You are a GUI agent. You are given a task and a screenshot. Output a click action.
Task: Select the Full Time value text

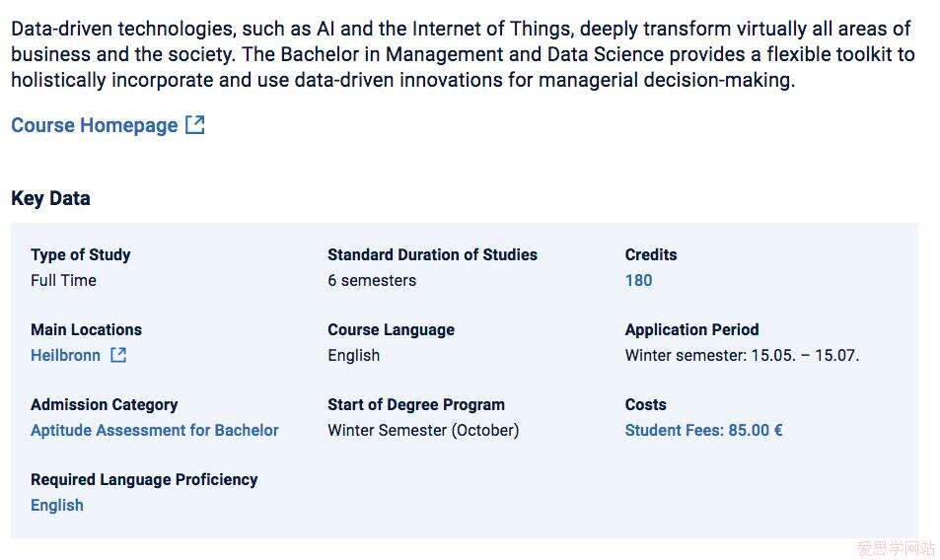pyautogui.click(x=63, y=280)
